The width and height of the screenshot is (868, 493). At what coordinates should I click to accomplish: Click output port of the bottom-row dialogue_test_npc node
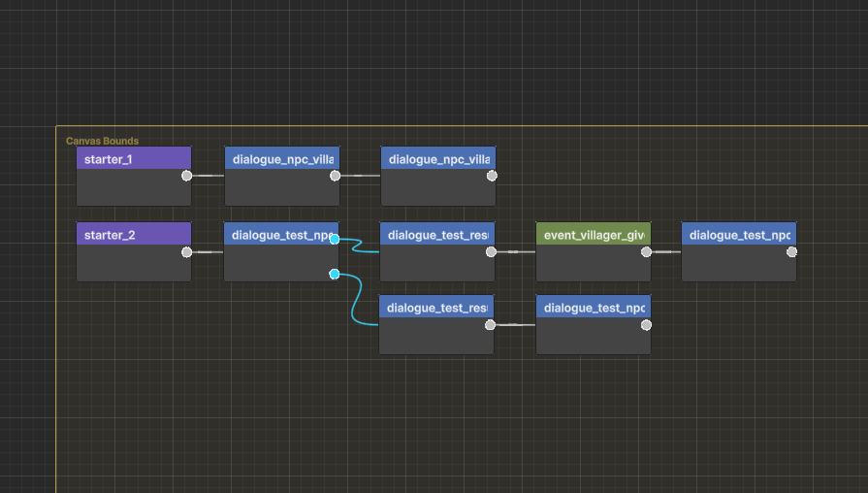pyautogui.click(x=646, y=324)
